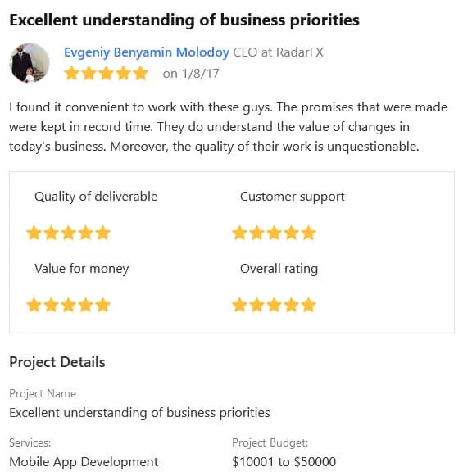Click first star of Quality of deliverable
463x476 pixels.
coord(34,233)
